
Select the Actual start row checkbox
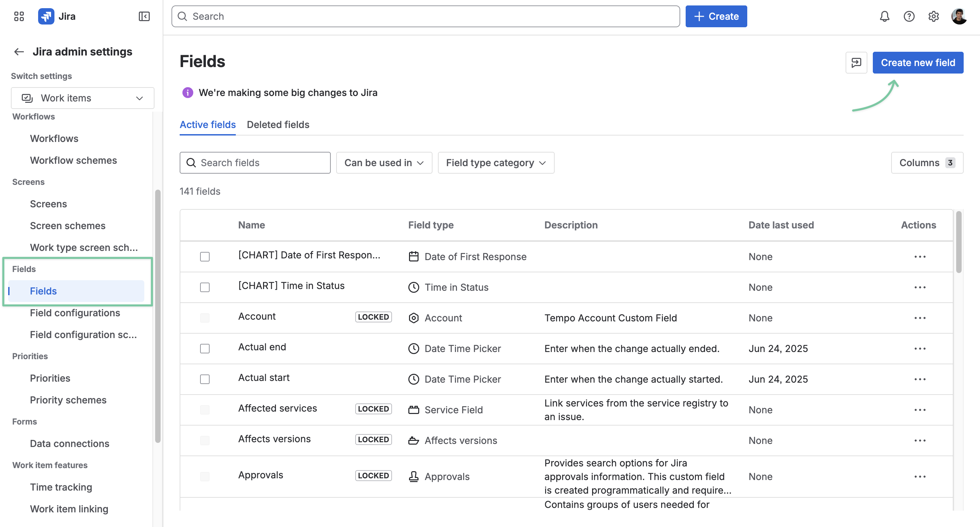[x=205, y=379]
